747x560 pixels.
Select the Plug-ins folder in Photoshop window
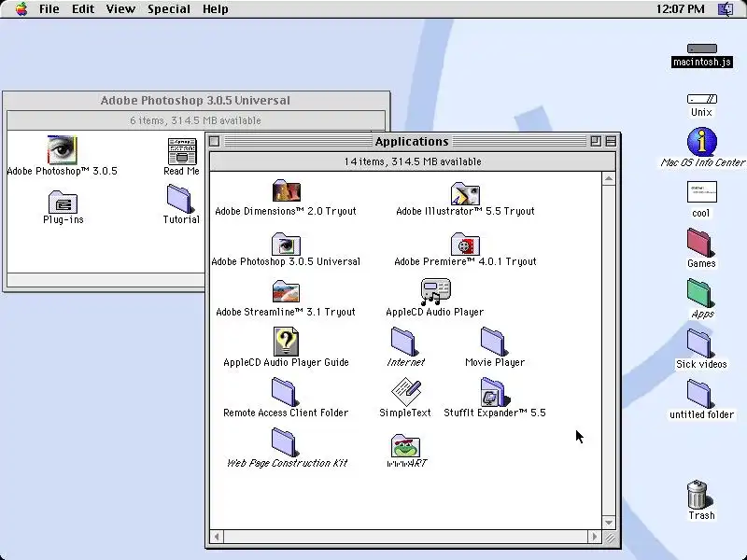tap(63, 202)
